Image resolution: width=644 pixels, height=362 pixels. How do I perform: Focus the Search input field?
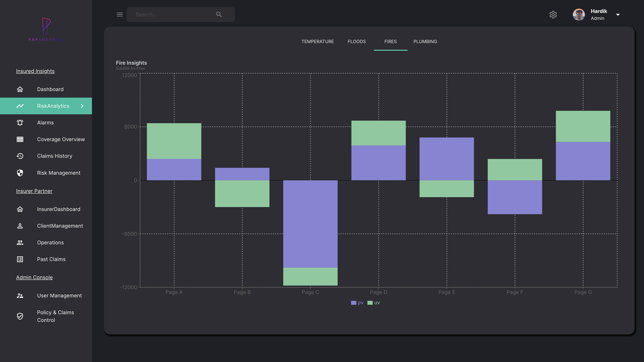point(172,14)
